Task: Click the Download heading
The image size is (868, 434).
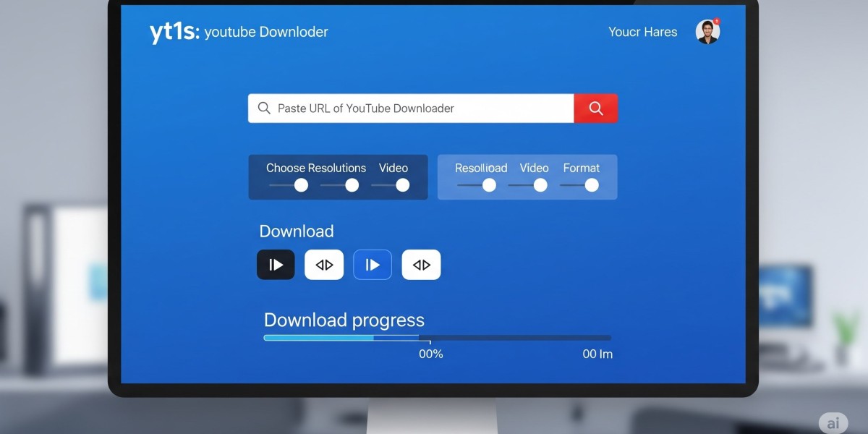Action: (x=297, y=231)
